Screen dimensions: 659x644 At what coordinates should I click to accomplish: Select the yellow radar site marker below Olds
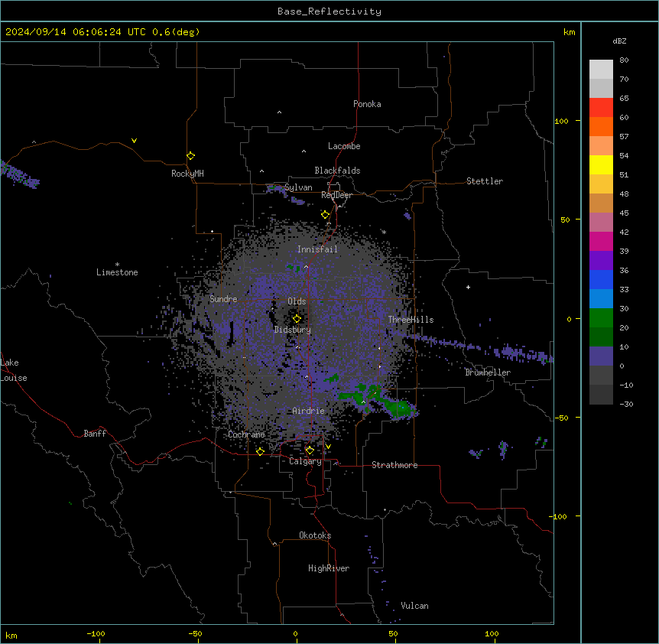pyautogui.click(x=297, y=319)
